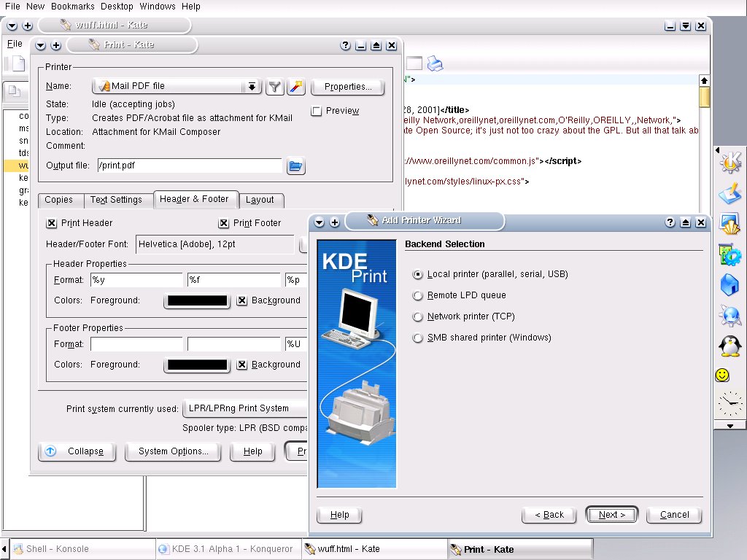The height and width of the screenshot is (560, 747).
Task: Open Kate's File menu
Action: pyautogui.click(x=15, y=44)
